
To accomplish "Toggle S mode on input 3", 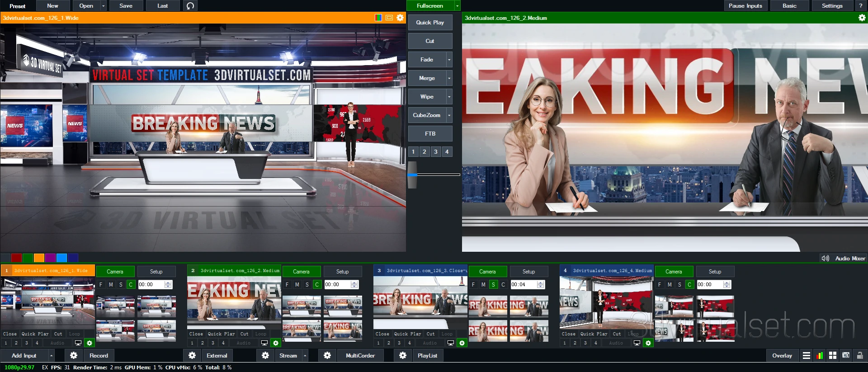I will pyautogui.click(x=493, y=285).
